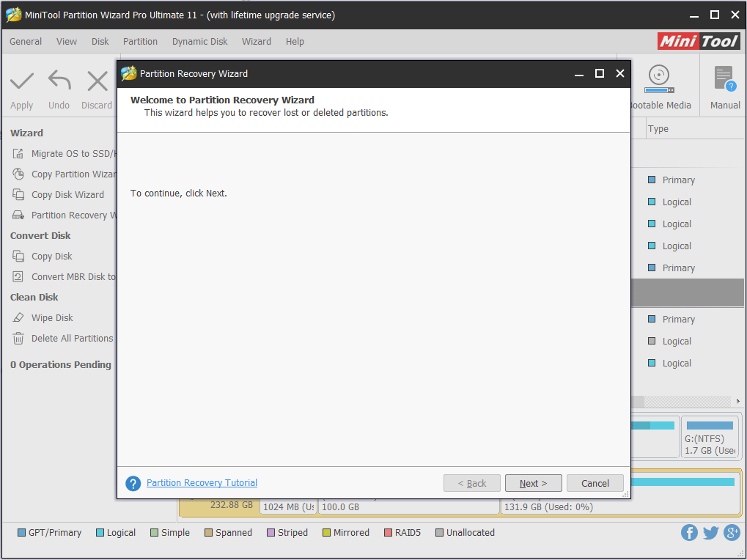Open the Bootable Media disc icon

click(x=659, y=78)
